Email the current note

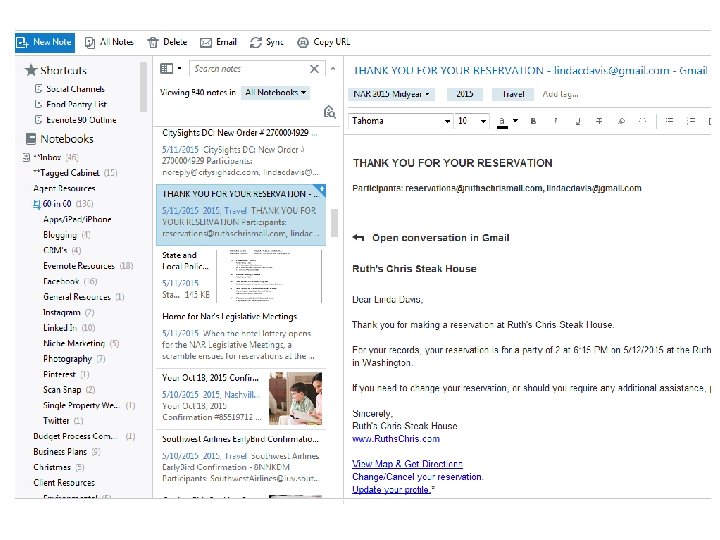pos(219,42)
